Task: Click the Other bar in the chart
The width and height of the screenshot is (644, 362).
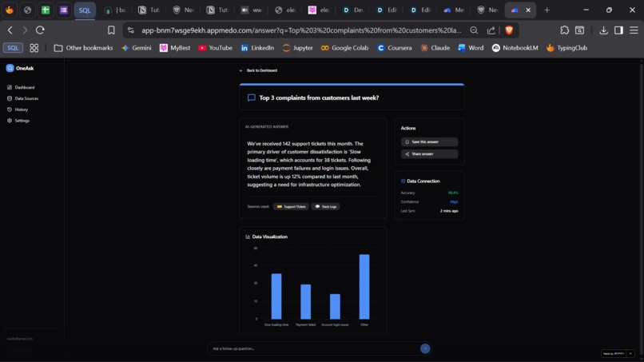Action: click(364, 287)
